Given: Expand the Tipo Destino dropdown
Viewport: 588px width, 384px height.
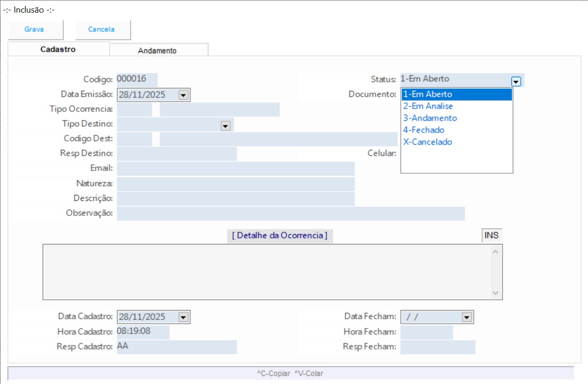Looking at the screenshot, I should [x=226, y=126].
